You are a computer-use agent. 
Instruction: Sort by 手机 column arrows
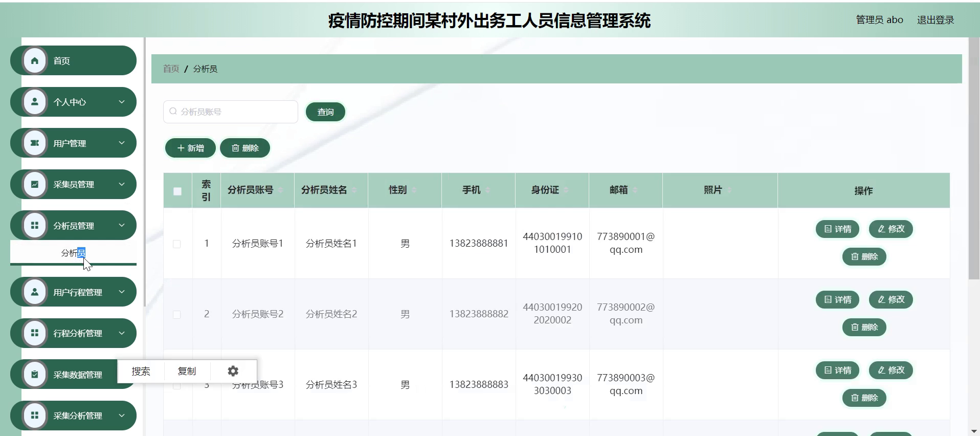pos(487,190)
